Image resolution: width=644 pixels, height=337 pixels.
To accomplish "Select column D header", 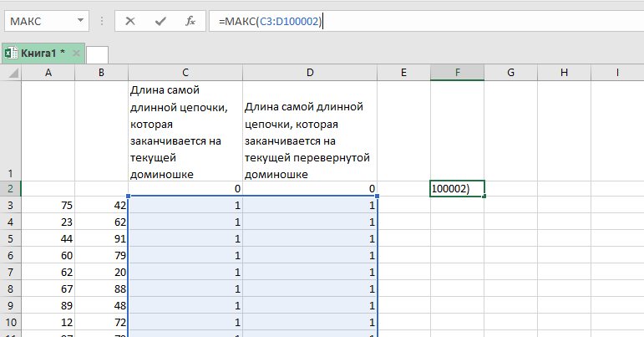I will tap(310, 73).
